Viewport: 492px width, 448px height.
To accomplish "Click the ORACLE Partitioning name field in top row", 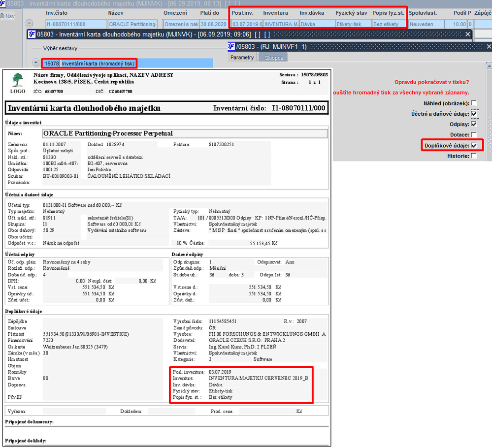I will pos(133,24).
